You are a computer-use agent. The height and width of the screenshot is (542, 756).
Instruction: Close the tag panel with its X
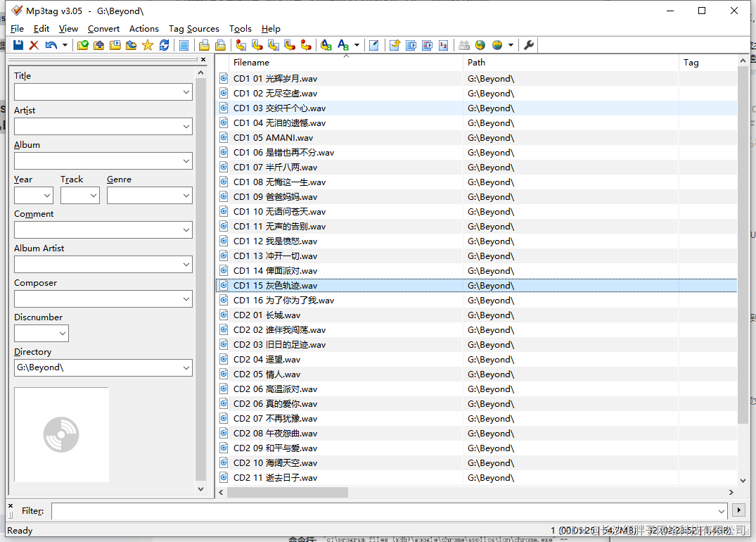pyautogui.click(x=203, y=59)
